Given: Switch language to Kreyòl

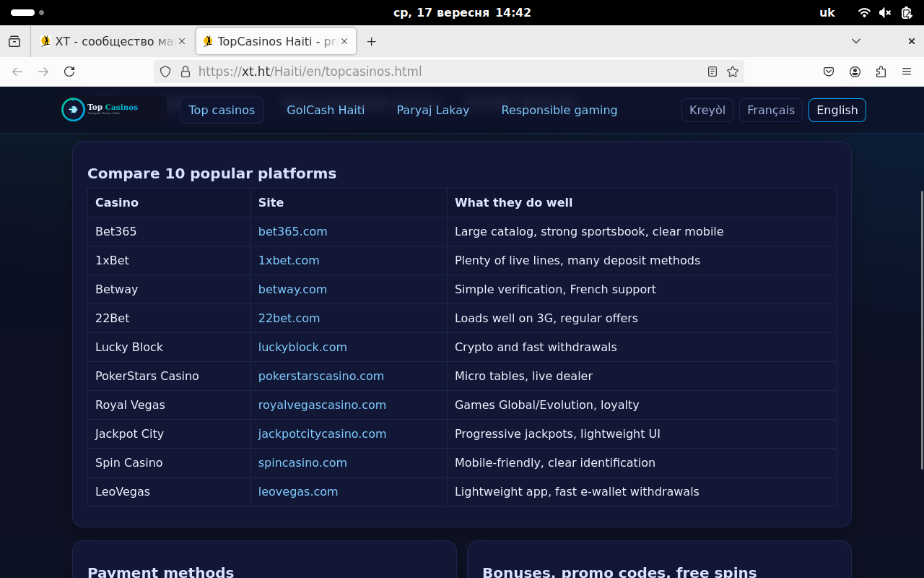Looking at the screenshot, I should tap(707, 110).
